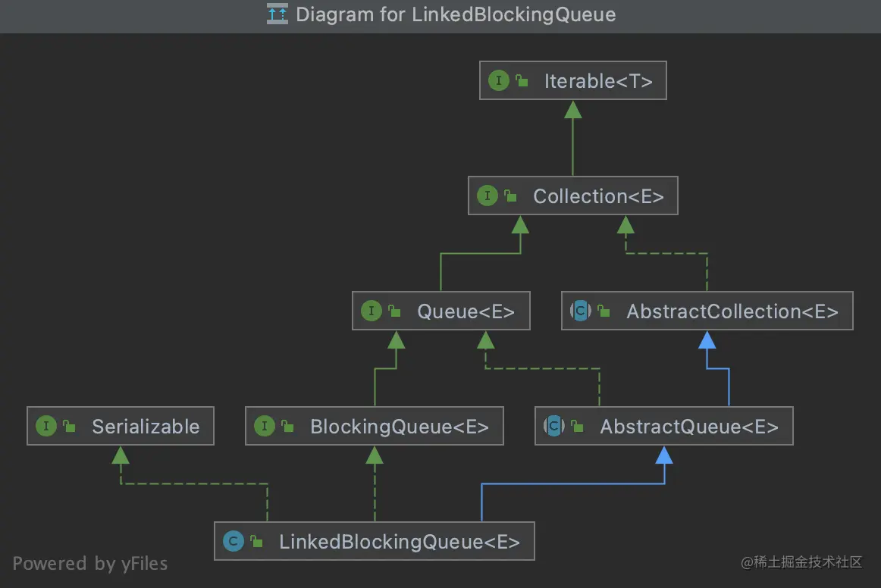The image size is (881, 588).
Task: Select the interface icon of Collection<E>
Action: click(488, 195)
